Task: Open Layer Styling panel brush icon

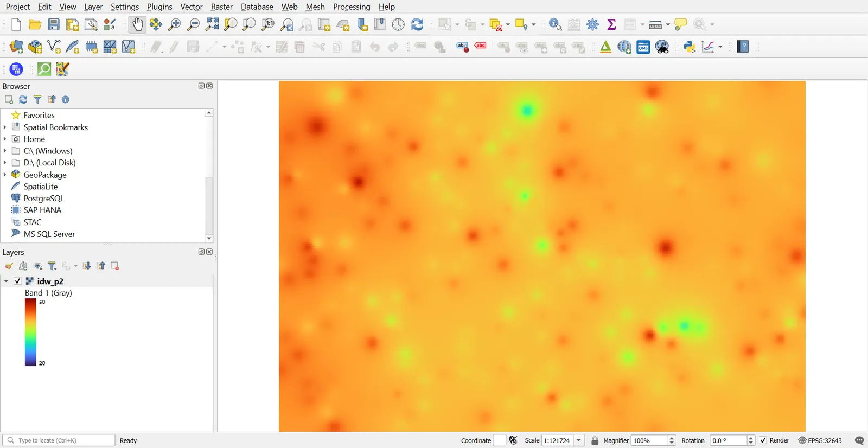Action: pos(9,266)
